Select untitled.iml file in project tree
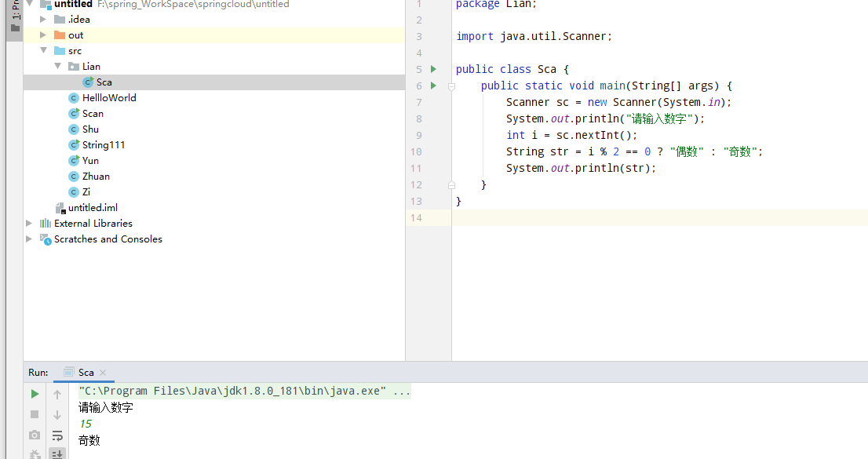 point(92,208)
